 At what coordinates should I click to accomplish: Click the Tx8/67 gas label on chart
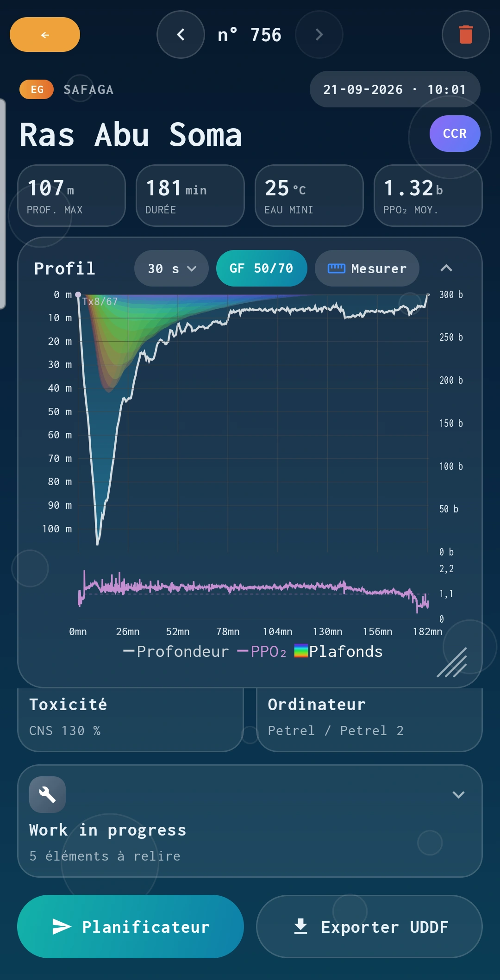[100, 301]
